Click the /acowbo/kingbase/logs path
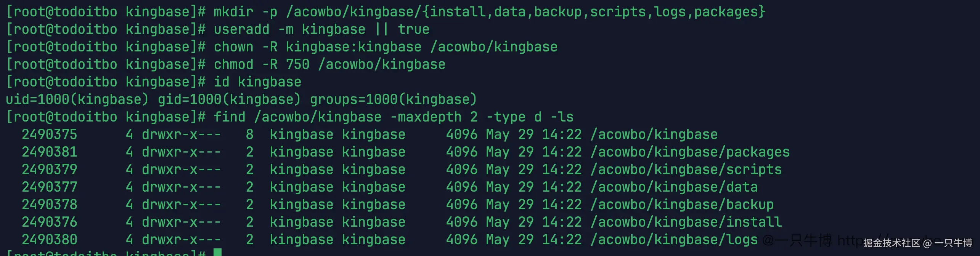The width and height of the screenshot is (980, 256). pos(674,240)
